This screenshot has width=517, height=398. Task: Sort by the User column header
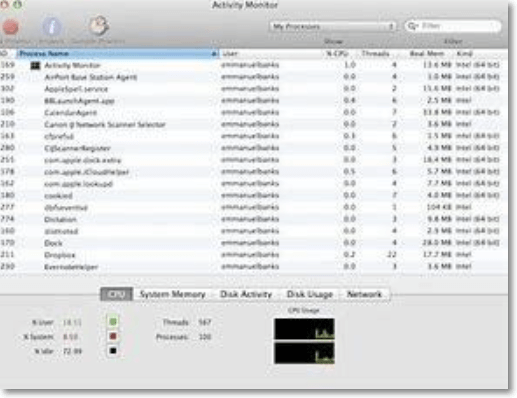pos(271,54)
